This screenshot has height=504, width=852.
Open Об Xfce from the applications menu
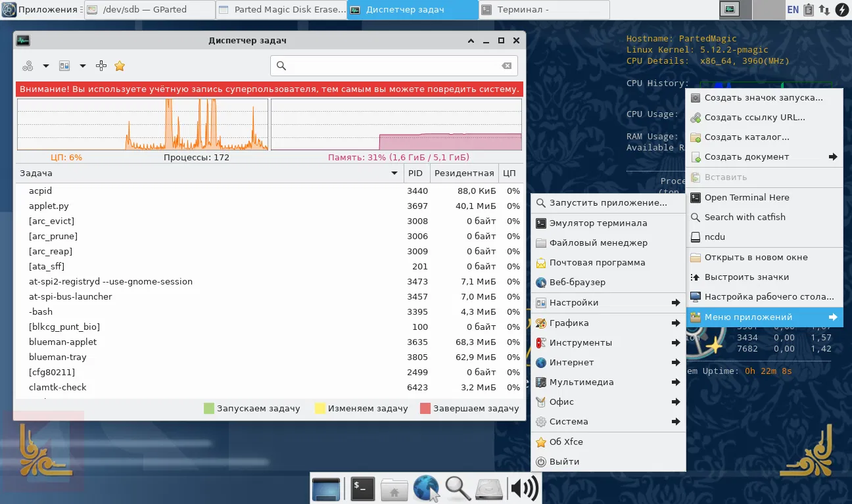tap(608, 442)
